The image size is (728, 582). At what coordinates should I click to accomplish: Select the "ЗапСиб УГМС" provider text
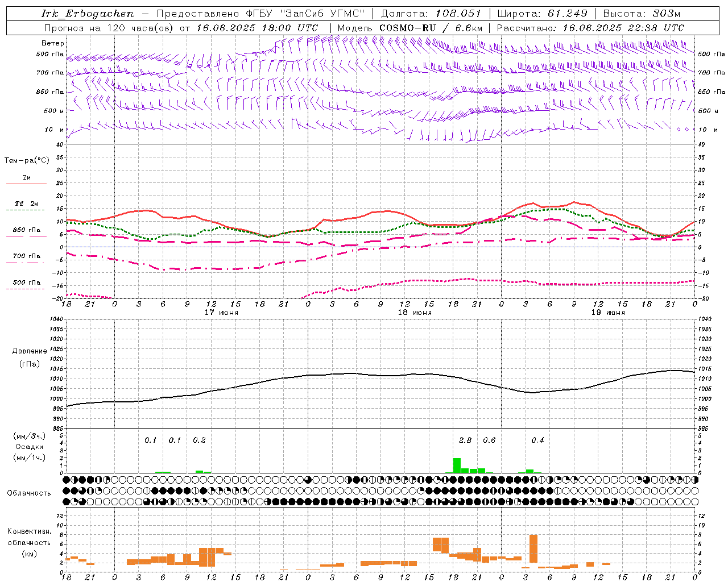click(323, 14)
